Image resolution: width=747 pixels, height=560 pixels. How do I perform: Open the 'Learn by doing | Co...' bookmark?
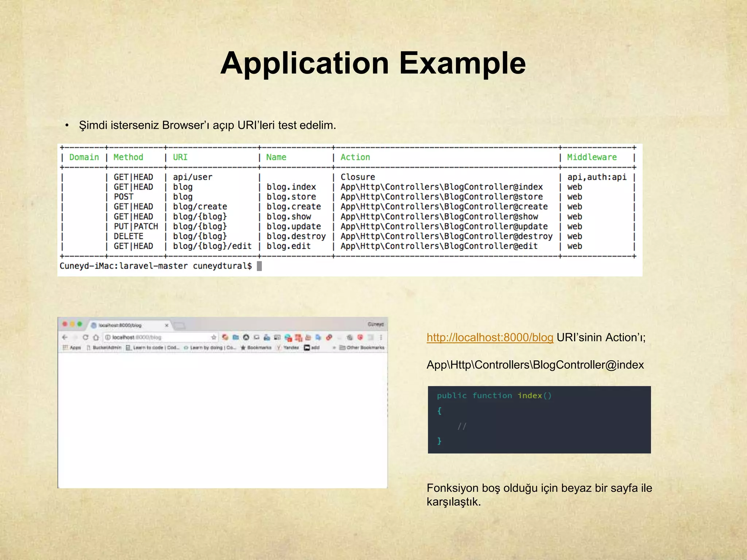pyautogui.click(x=210, y=347)
